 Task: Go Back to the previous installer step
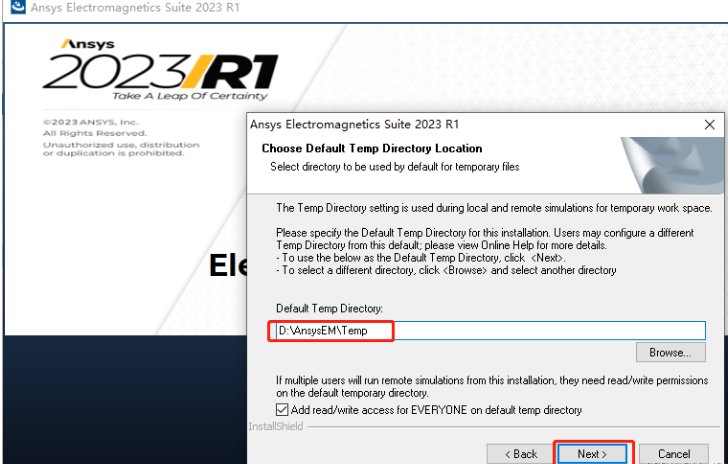[x=521, y=454]
